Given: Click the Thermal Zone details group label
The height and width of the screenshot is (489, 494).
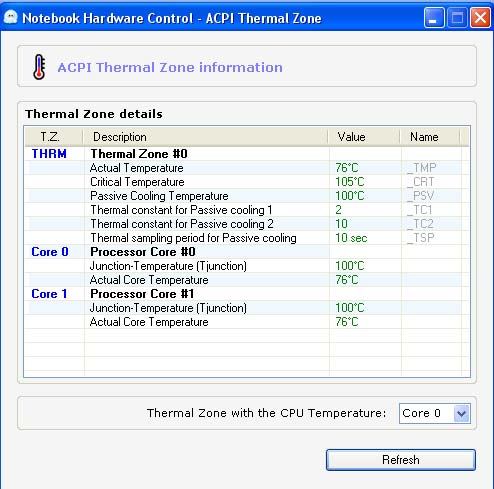Looking at the screenshot, I should pyautogui.click(x=94, y=114).
